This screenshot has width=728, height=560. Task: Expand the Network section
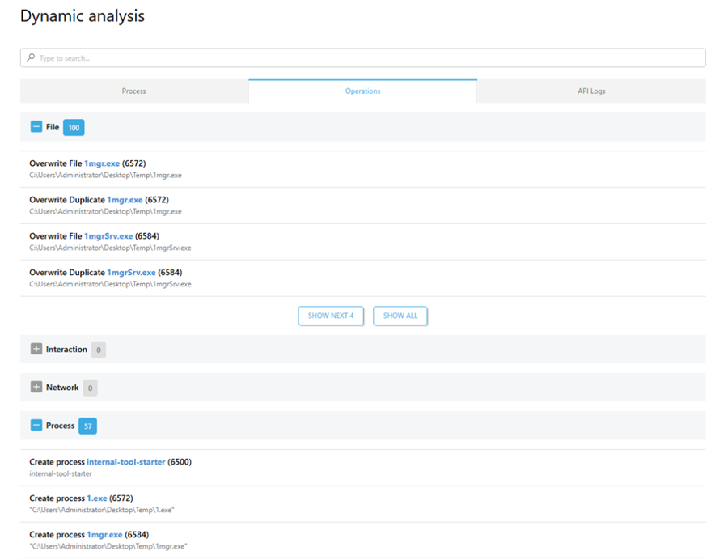36,388
